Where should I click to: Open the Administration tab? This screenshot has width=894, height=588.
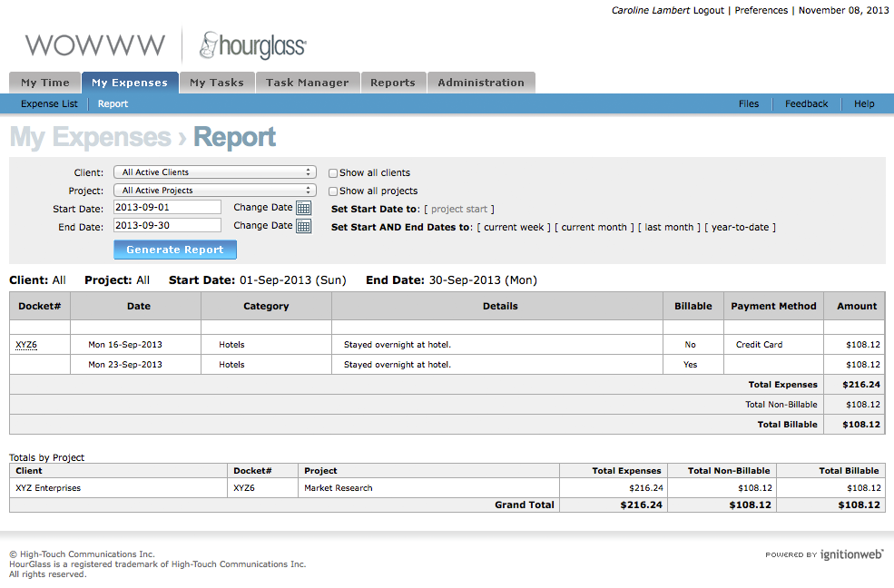(x=481, y=83)
